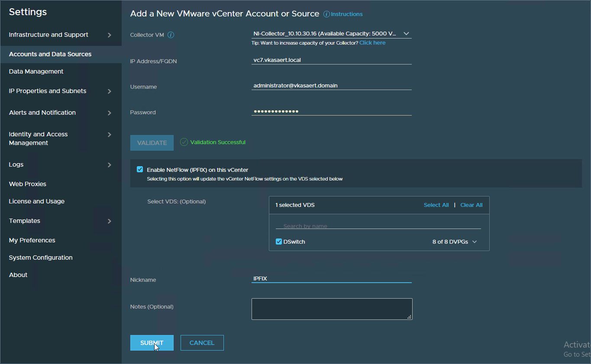This screenshot has height=364, width=591.
Task: Click Select All VDS link
Action: (x=436, y=205)
